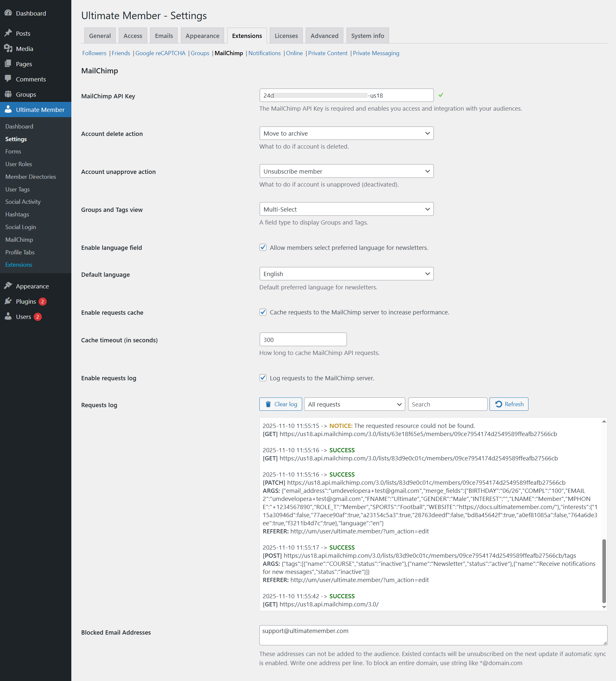
Task: Open the Friends extension settings link
Action: [x=121, y=53]
